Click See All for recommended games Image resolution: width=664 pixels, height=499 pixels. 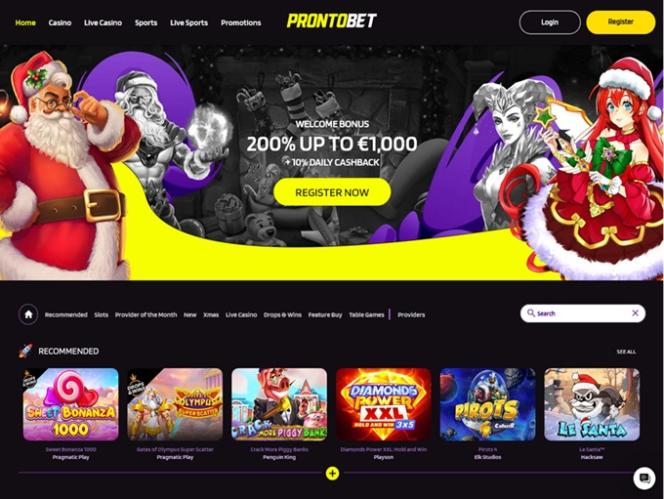pos(626,352)
